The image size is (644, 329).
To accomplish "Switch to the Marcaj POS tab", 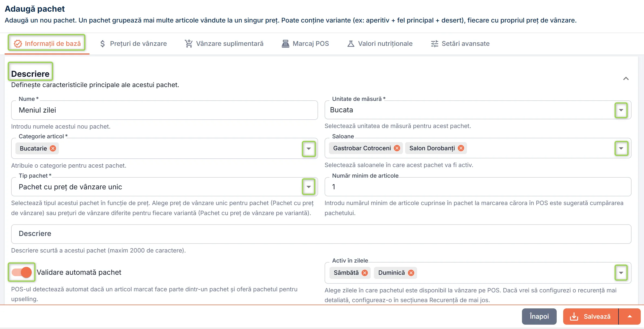I will (305, 44).
